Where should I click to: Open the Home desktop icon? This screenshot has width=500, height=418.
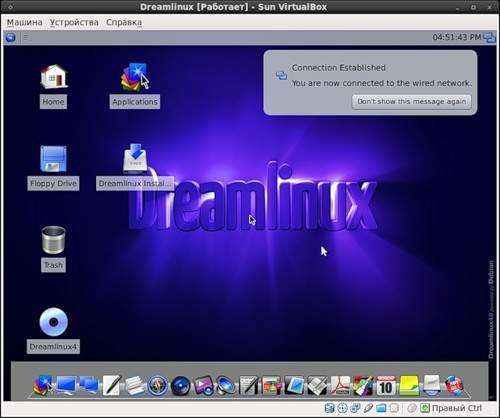click(53, 77)
